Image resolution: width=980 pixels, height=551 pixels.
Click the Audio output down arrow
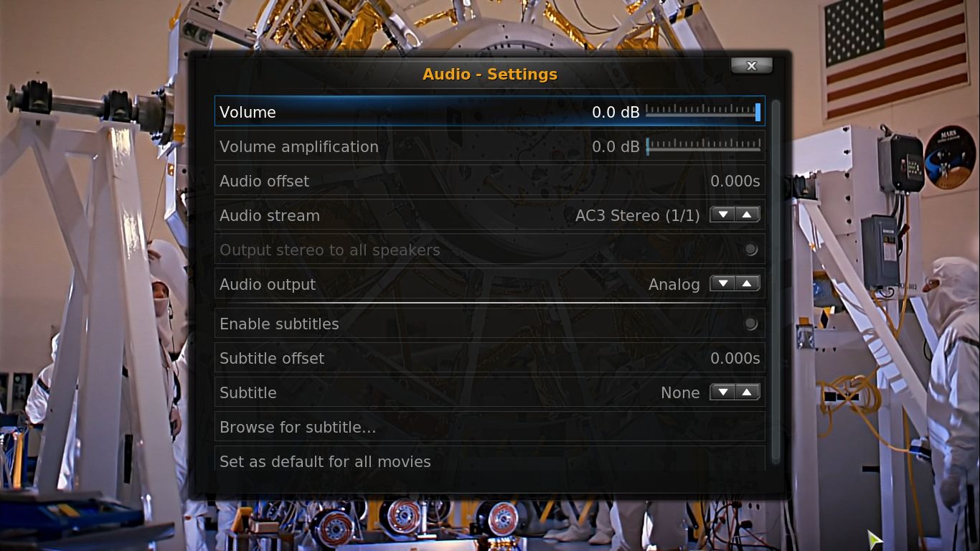(x=722, y=284)
